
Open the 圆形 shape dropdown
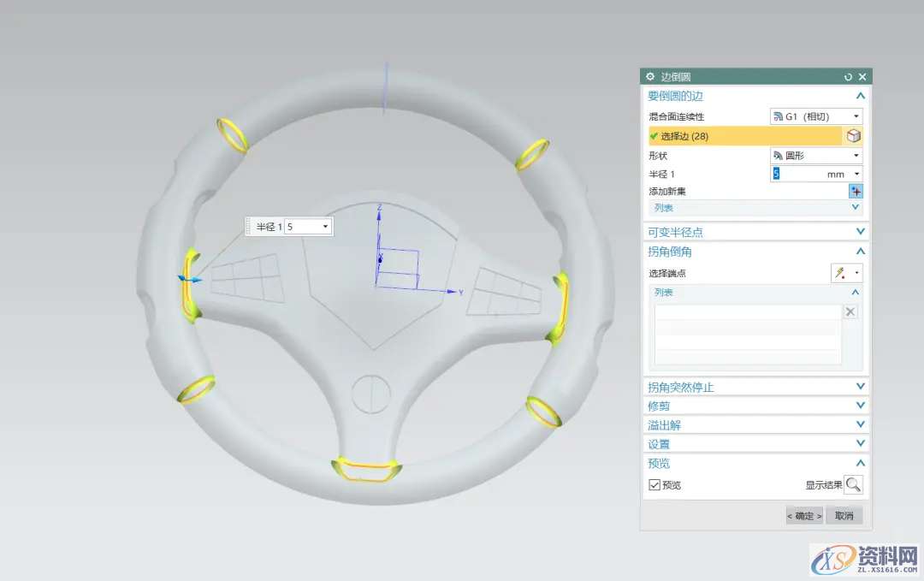pos(816,156)
